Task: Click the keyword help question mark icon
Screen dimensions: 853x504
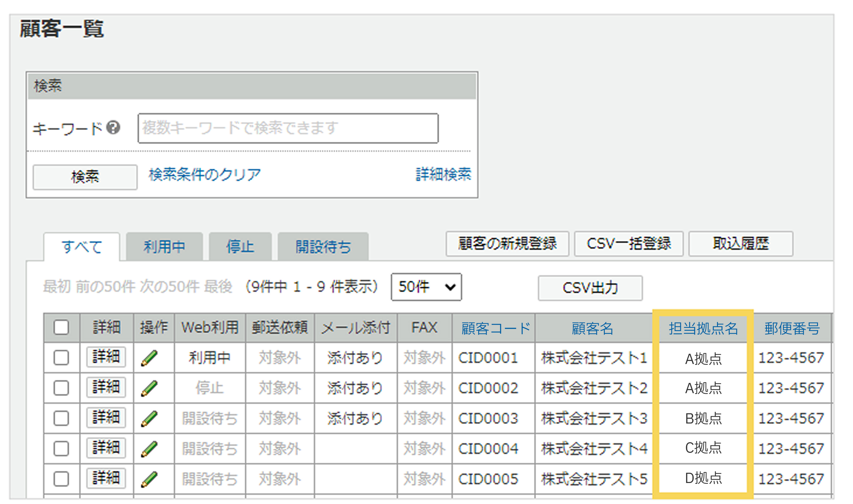Action: [113, 128]
